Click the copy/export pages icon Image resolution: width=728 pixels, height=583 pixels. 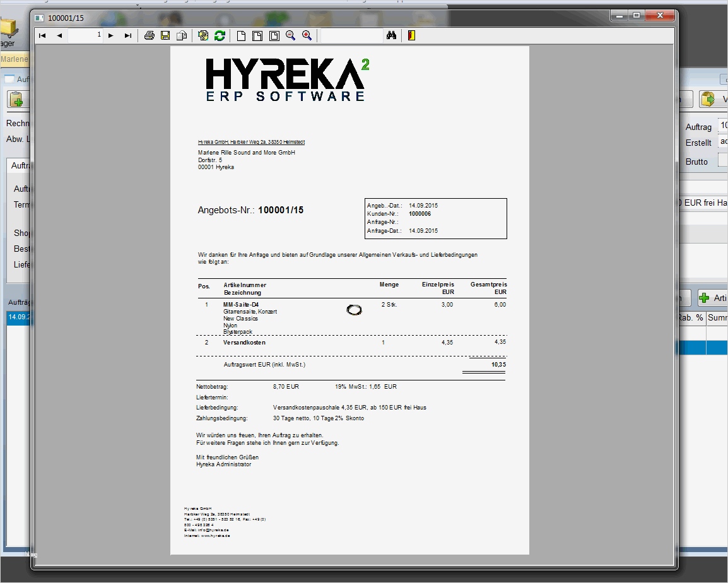pyautogui.click(x=182, y=36)
